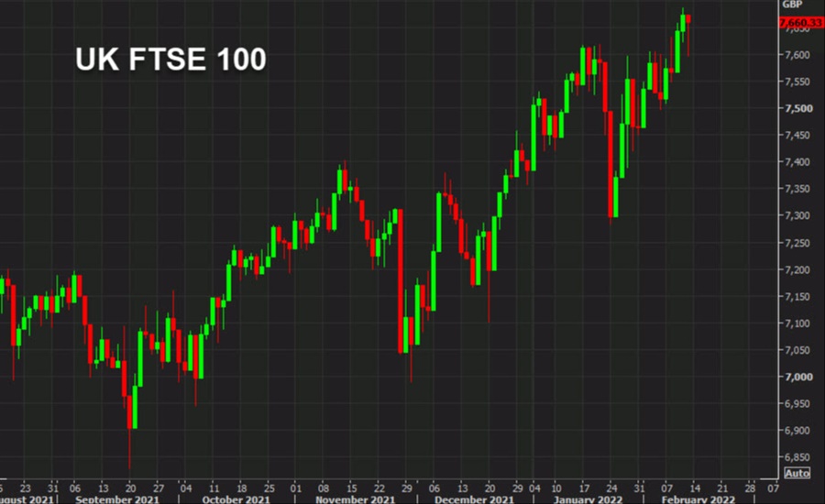Select the bold 7,500 price axis label
This screenshot has width=825, height=504.
798,108
